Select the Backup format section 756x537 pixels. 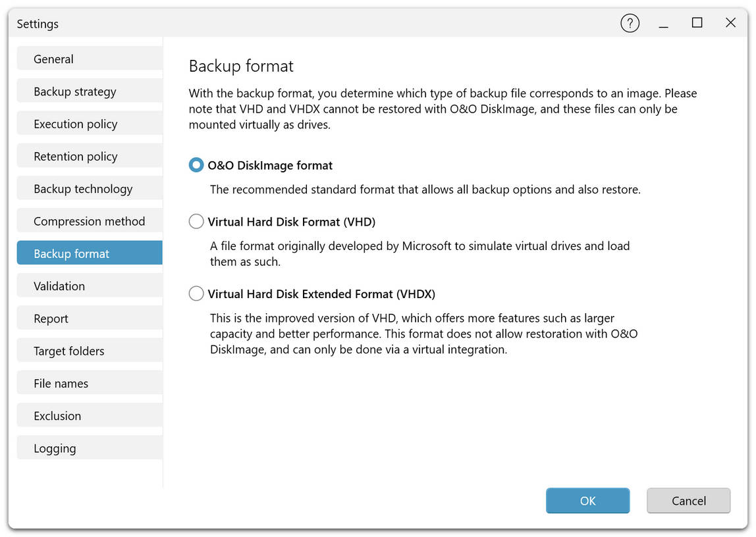(x=89, y=253)
